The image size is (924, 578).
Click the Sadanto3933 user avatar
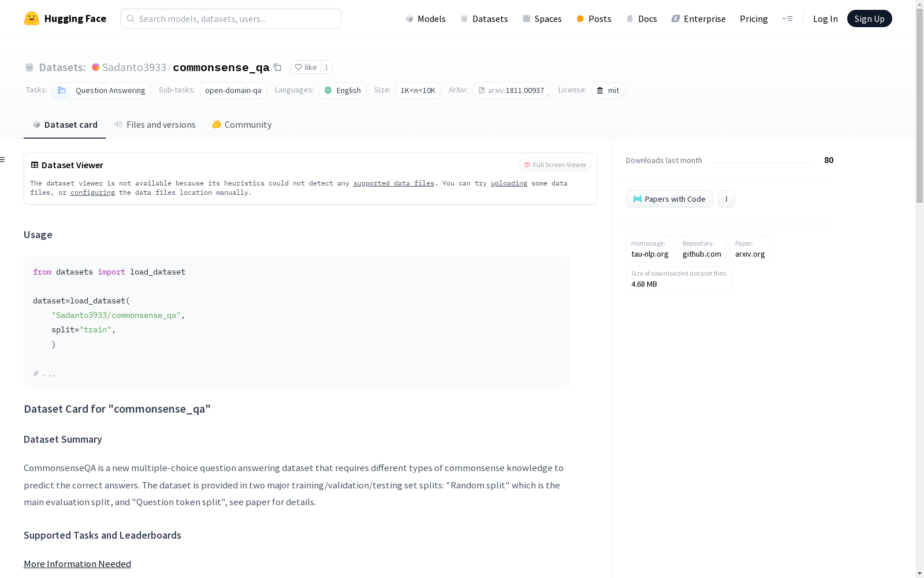pos(96,67)
